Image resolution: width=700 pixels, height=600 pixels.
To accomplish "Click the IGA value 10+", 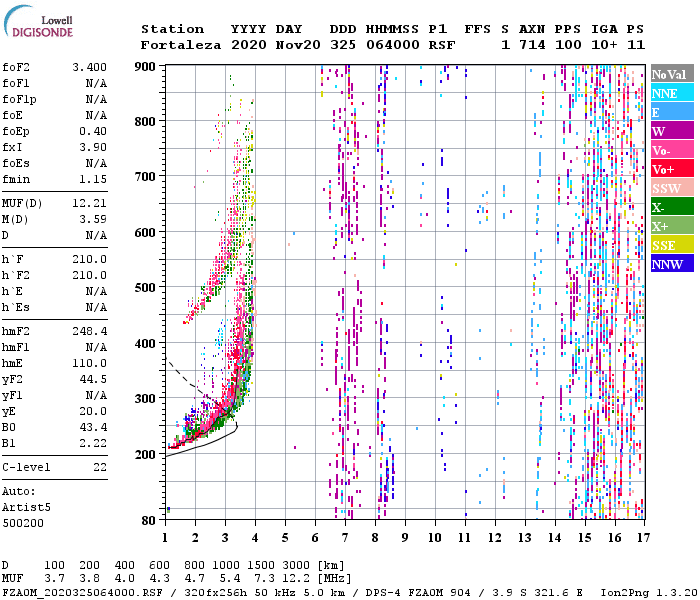I will [x=604, y=45].
